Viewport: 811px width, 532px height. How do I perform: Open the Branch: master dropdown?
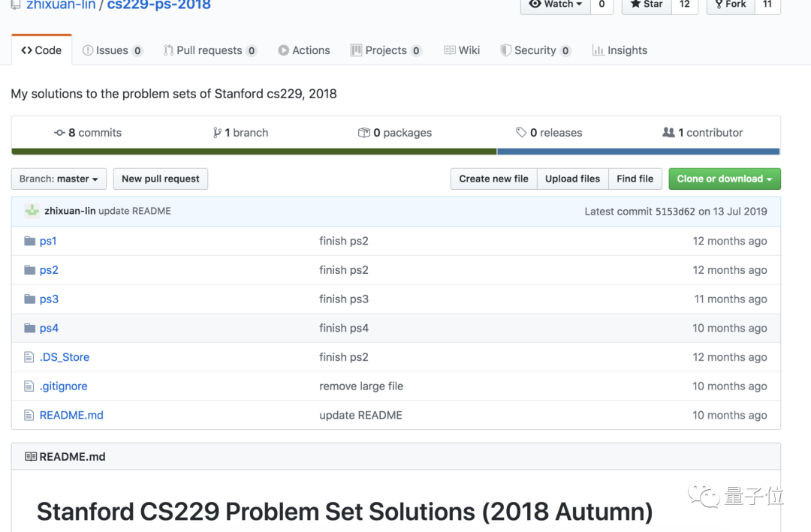tap(59, 179)
